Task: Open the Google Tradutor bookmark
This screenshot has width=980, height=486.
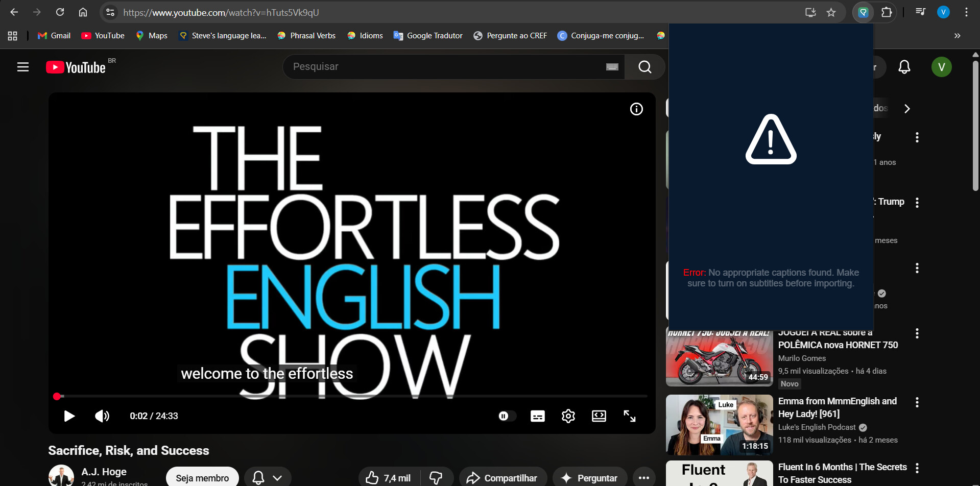Action: point(428,36)
